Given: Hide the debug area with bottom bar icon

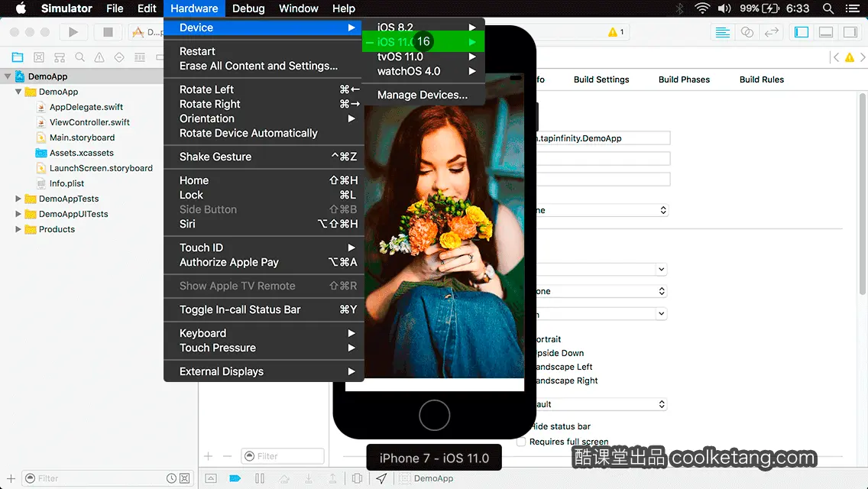Looking at the screenshot, I should (x=211, y=478).
